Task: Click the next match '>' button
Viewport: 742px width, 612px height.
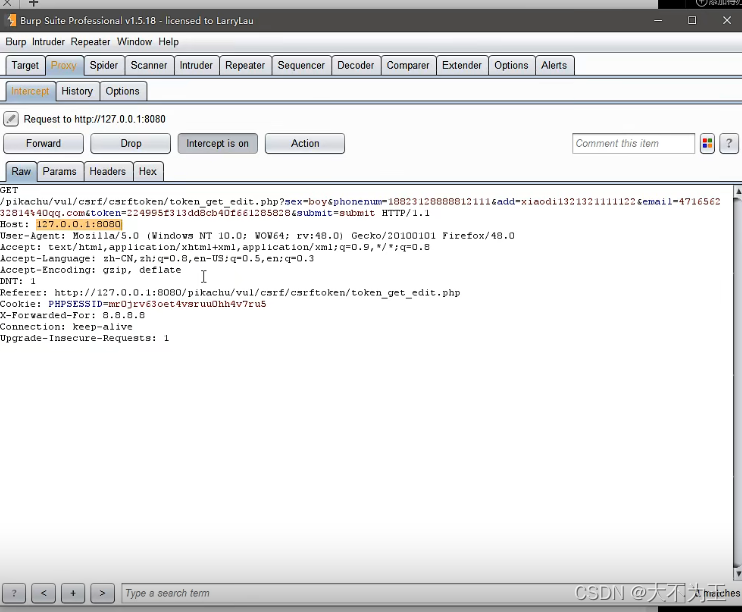Action: point(102,593)
